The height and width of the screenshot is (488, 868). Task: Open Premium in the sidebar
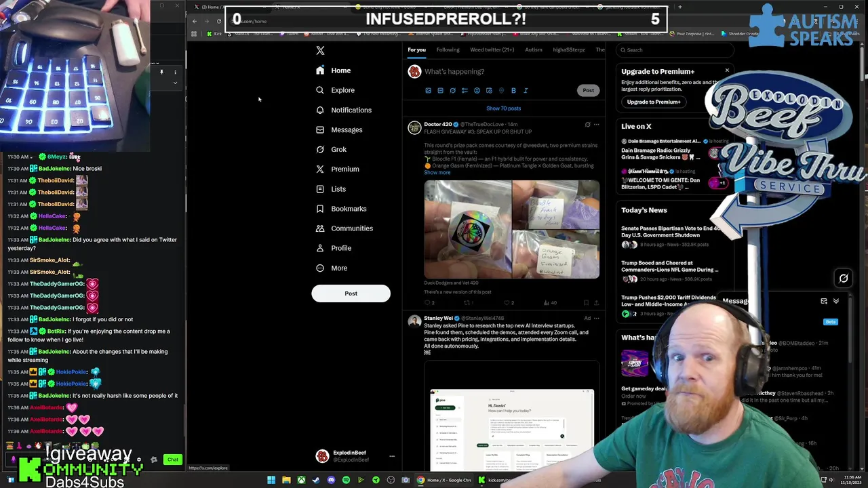338,169
